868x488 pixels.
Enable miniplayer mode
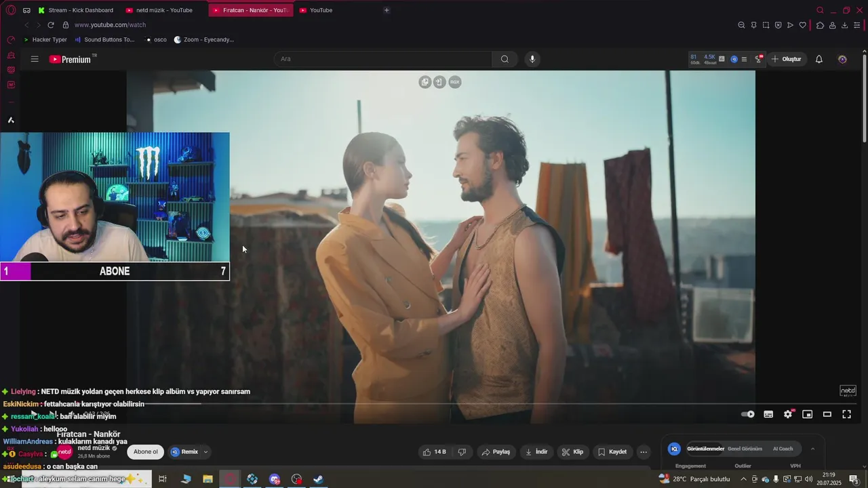point(807,414)
